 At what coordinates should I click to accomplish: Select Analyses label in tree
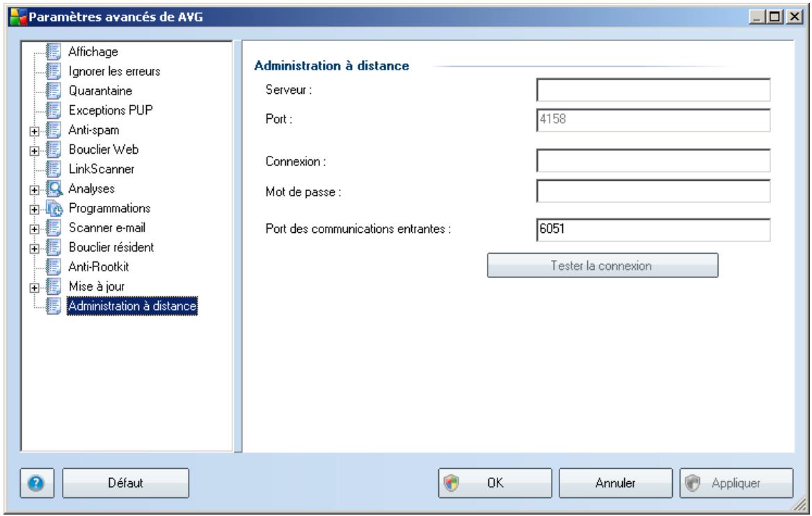[x=92, y=189]
